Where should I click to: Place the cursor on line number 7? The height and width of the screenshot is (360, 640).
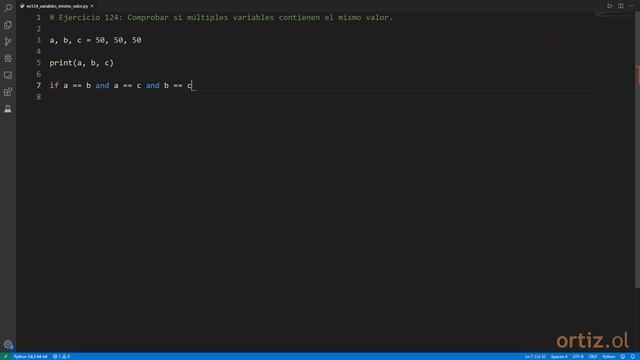39,85
